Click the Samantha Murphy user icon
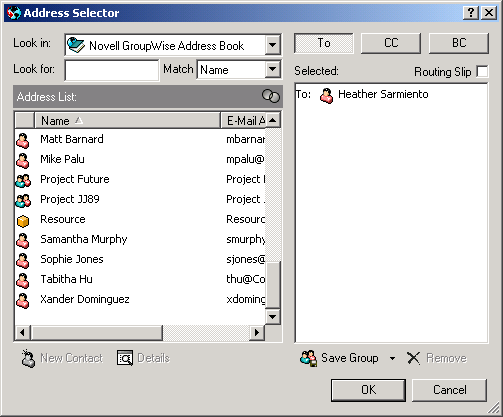Image resolution: width=503 pixels, height=417 pixels. tap(23, 240)
